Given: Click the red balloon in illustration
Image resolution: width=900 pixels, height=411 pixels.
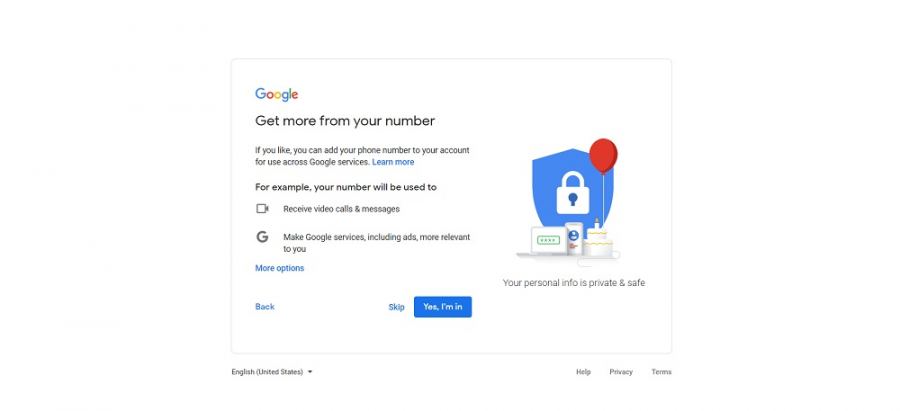Looking at the screenshot, I should click(x=603, y=156).
